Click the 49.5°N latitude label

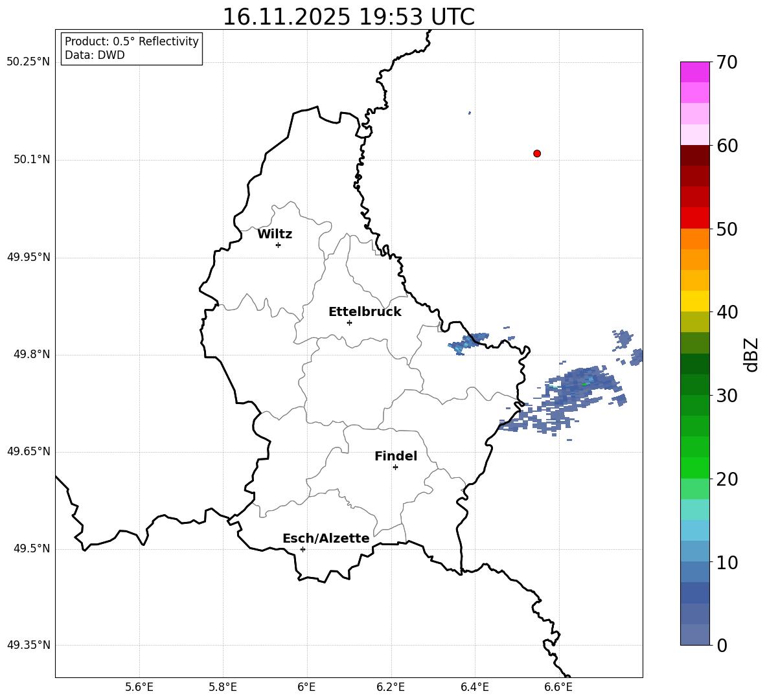32,548
